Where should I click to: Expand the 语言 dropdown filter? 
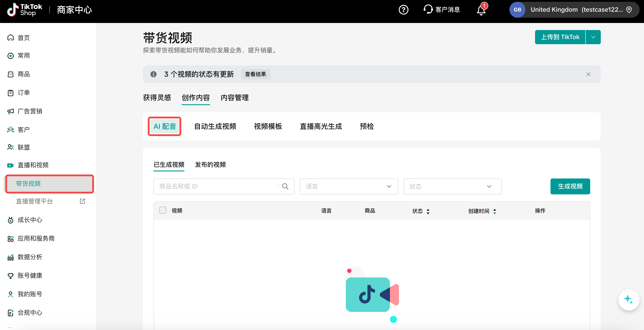coord(349,186)
